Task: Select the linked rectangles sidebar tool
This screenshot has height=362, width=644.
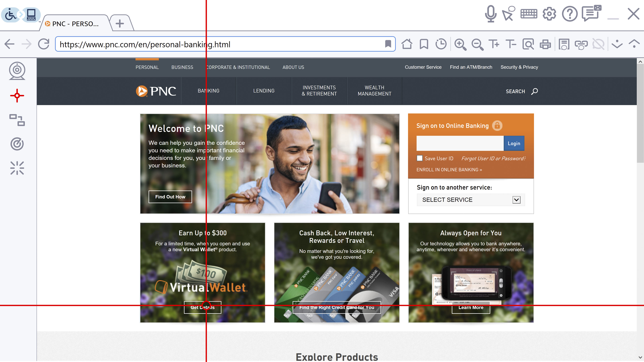Action: click(x=17, y=120)
